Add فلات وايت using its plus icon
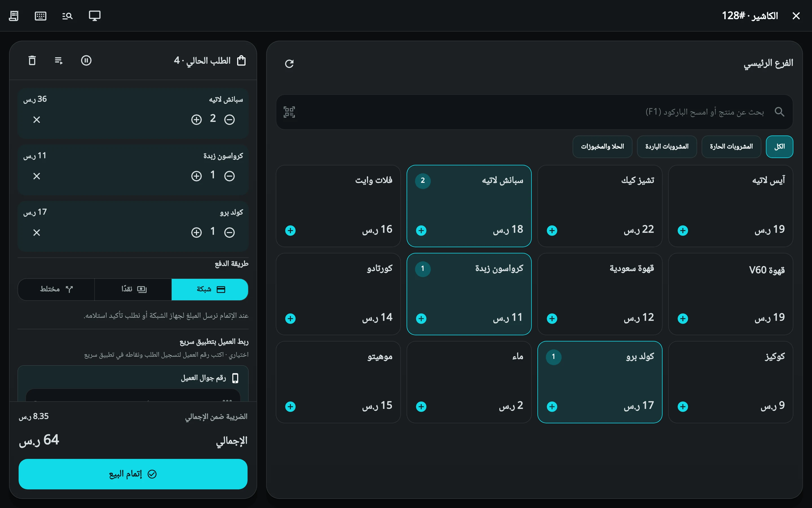 tap(290, 231)
